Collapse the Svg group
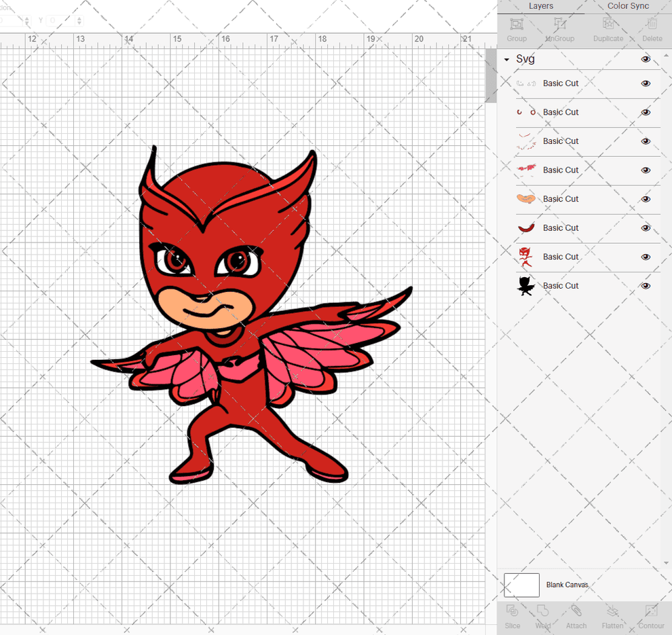The width and height of the screenshot is (672, 635). point(505,59)
